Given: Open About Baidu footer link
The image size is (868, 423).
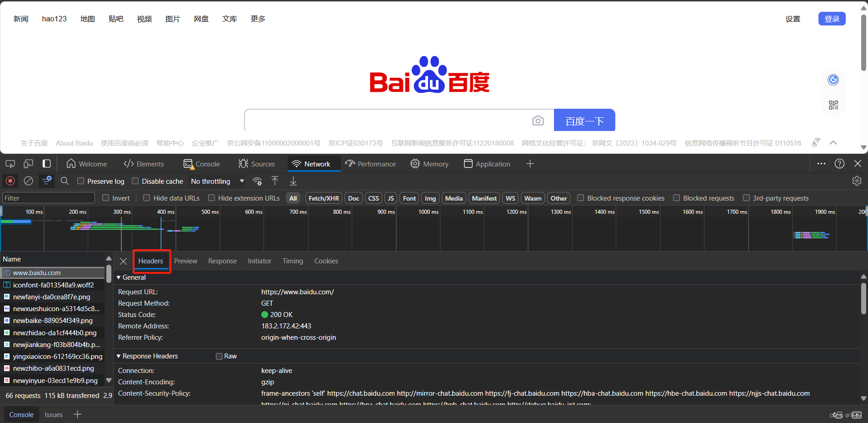Looking at the screenshot, I should pyautogui.click(x=74, y=143).
